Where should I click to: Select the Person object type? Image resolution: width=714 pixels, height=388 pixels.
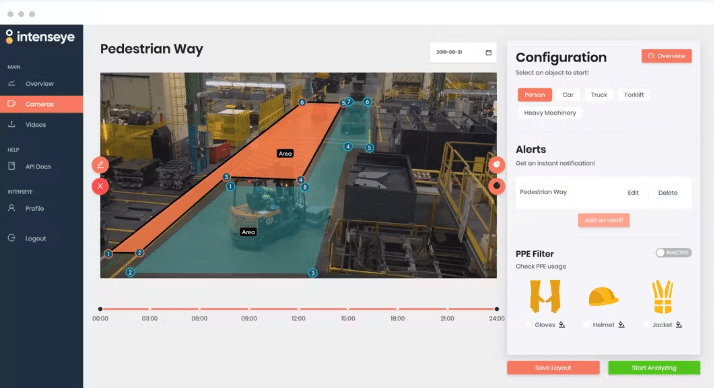point(535,95)
